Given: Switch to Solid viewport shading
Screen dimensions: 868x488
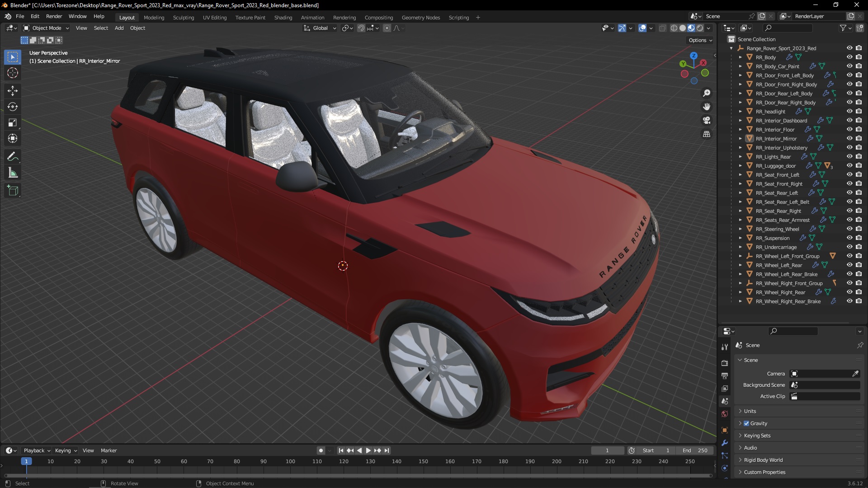Looking at the screenshot, I should pos(683,28).
